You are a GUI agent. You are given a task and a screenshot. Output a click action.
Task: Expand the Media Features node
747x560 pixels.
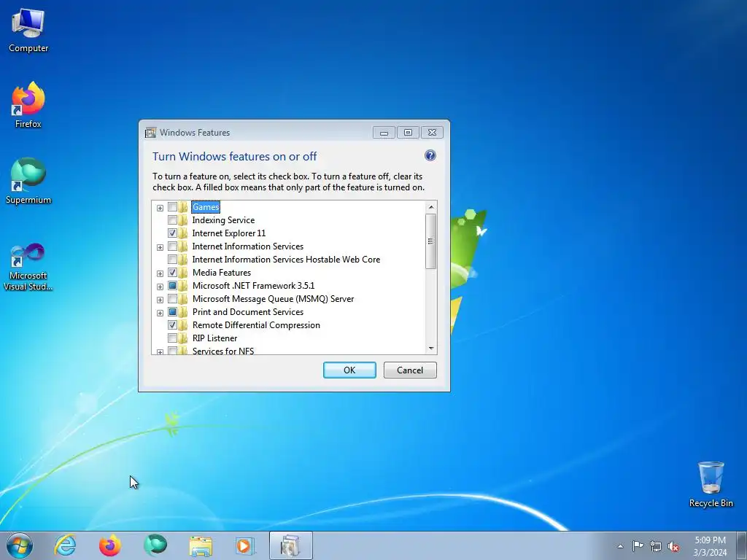pos(160,274)
